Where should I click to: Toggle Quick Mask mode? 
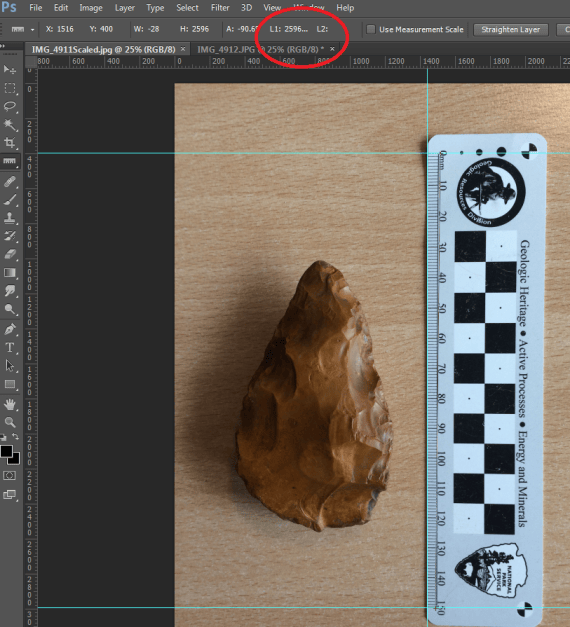click(9, 475)
